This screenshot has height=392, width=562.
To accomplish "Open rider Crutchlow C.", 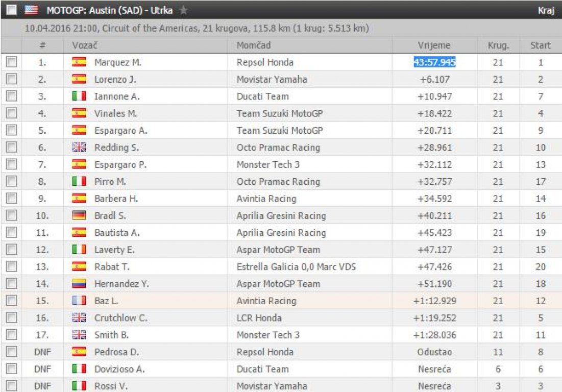I will pos(121,318).
